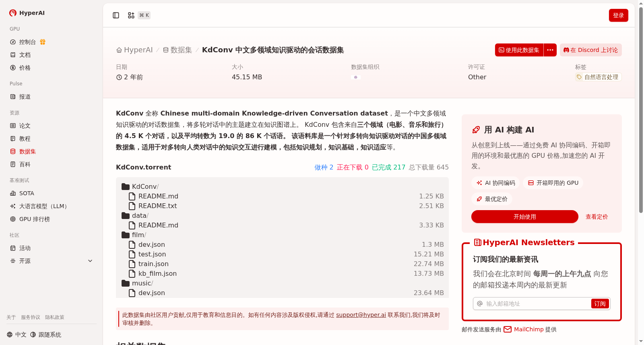Select test.json in film folder
The height and width of the screenshot is (345, 644).
point(152,254)
